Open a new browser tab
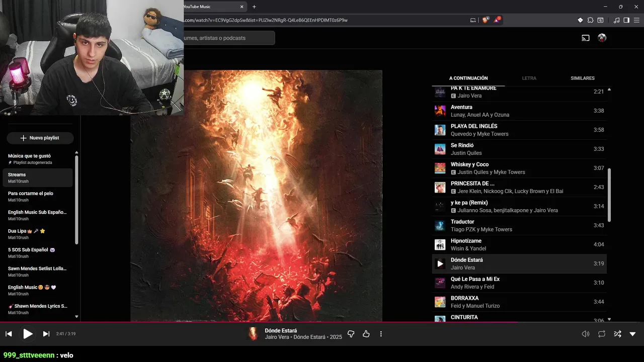644x362 pixels. [254, 7]
